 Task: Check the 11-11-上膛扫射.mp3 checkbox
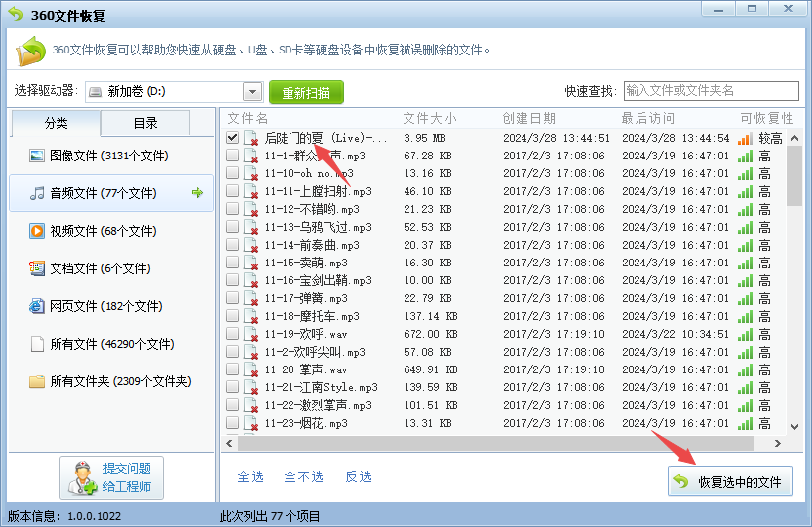[x=233, y=191]
